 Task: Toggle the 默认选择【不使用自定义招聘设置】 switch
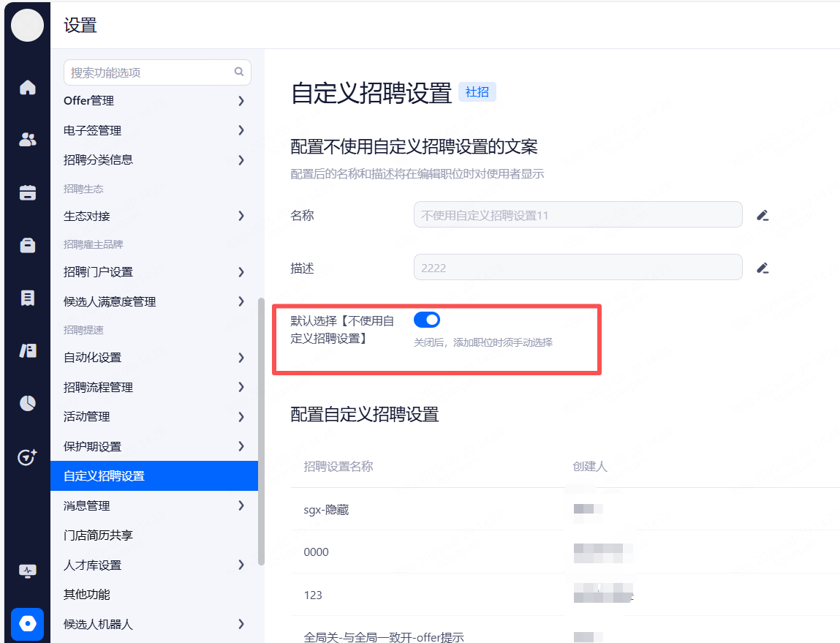(427, 320)
